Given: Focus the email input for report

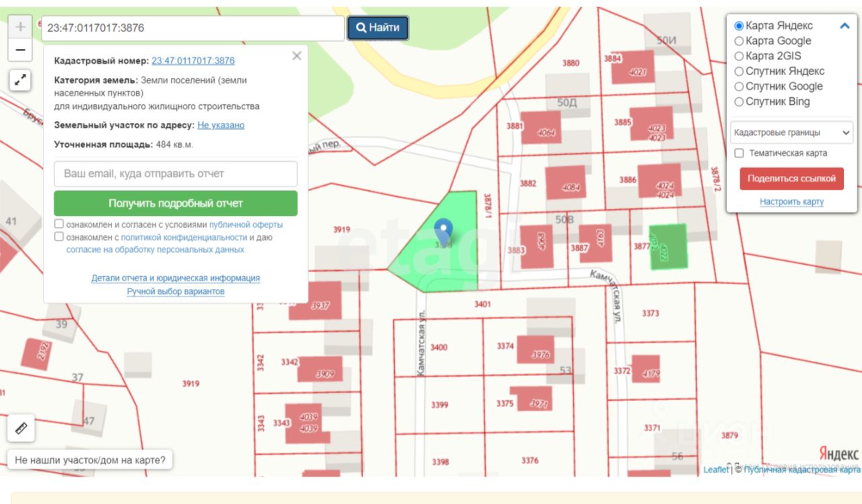Looking at the screenshot, I should click(176, 174).
